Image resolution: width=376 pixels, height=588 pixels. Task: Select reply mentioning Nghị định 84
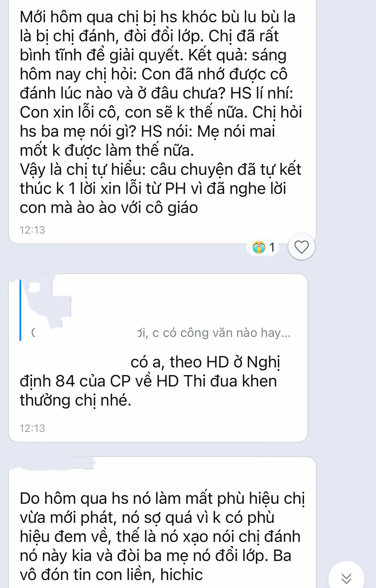tap(158, 358)
